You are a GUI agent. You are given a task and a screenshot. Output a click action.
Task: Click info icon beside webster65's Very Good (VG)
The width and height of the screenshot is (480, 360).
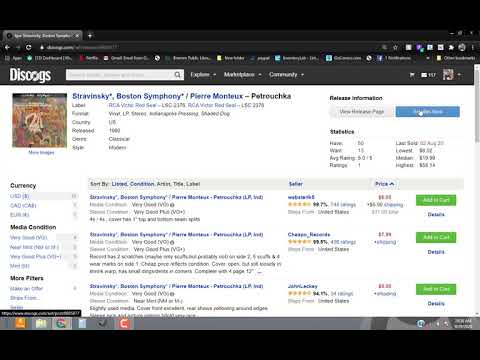pyautogui.click(x=172, y=205)
